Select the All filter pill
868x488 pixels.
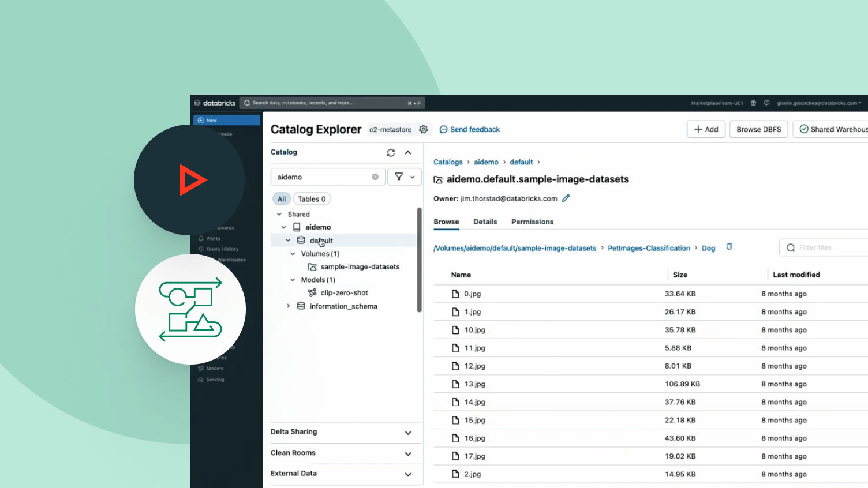[282, 199]
